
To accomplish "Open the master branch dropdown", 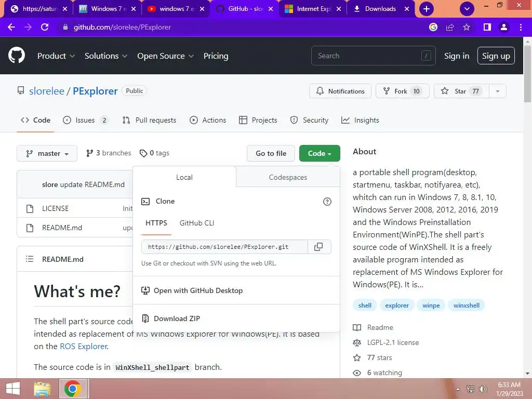I will 47,153.
